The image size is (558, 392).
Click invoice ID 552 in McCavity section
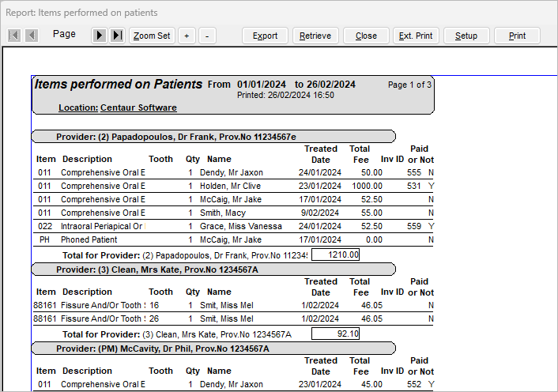point(414,384)
